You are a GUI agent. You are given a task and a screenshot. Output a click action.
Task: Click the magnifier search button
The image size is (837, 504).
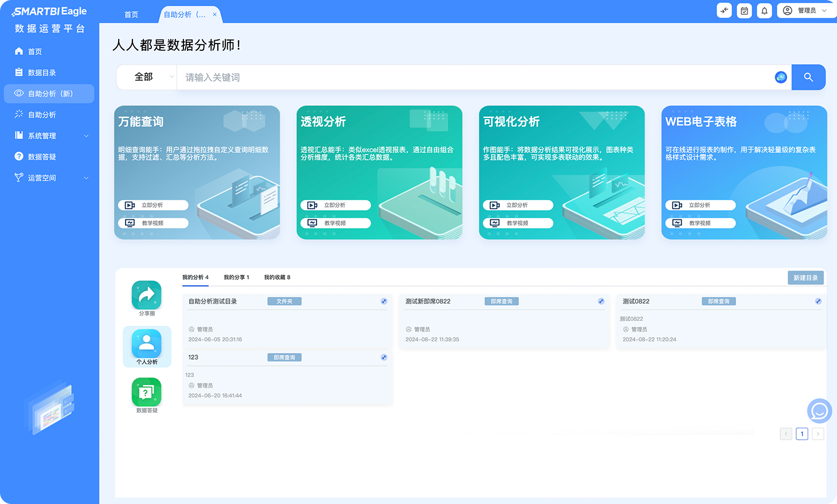coord(808,77)
